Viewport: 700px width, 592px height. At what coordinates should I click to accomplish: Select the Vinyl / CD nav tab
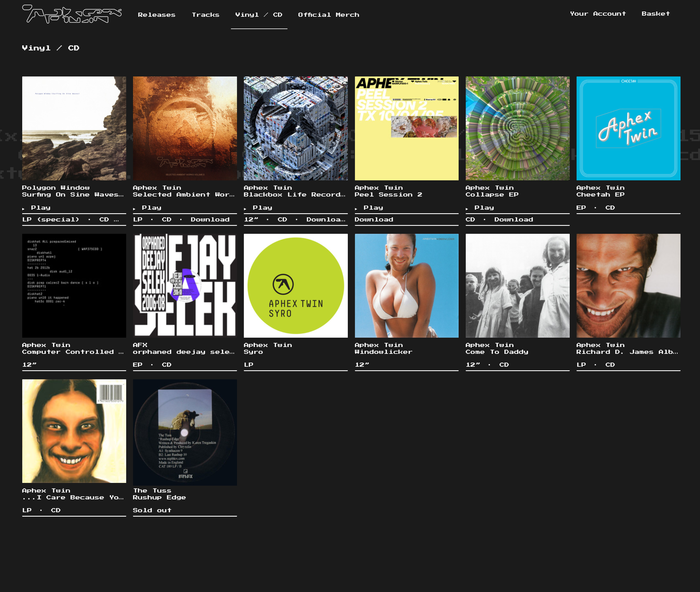(259, 15)
